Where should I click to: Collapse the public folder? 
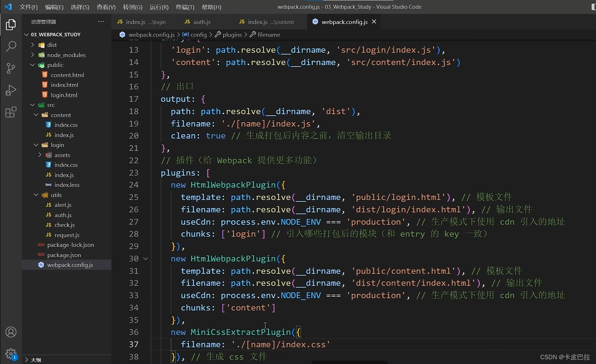click(33, 65)
